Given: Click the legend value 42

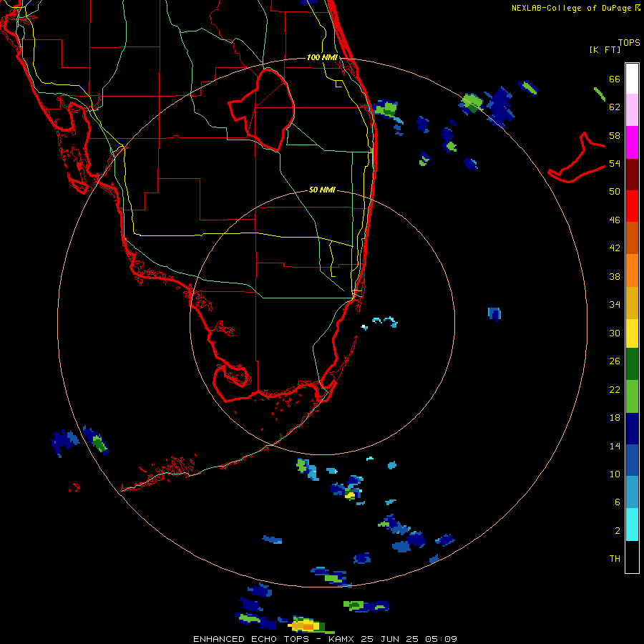Looking at the screenshot, I should pyautogui.click(x=615, y=248).
